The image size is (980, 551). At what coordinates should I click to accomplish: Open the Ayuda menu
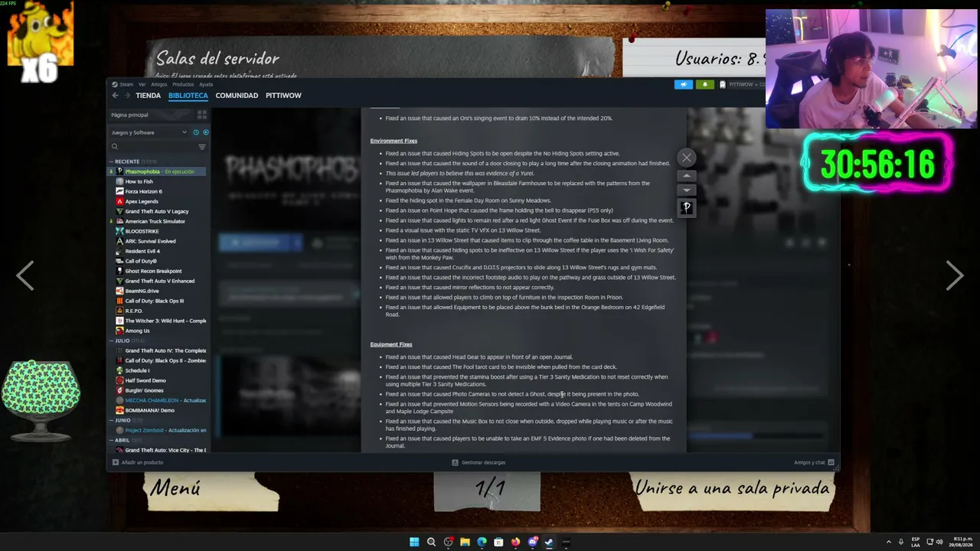tap(206, 84)
